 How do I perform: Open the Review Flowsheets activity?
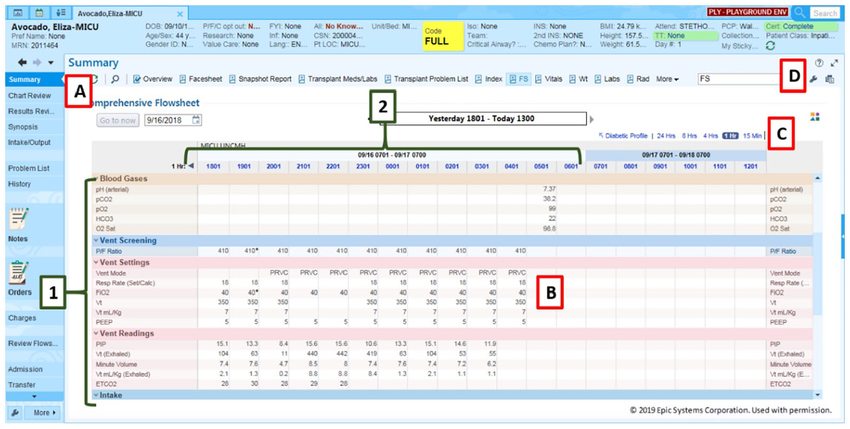(x=34, y=343)
